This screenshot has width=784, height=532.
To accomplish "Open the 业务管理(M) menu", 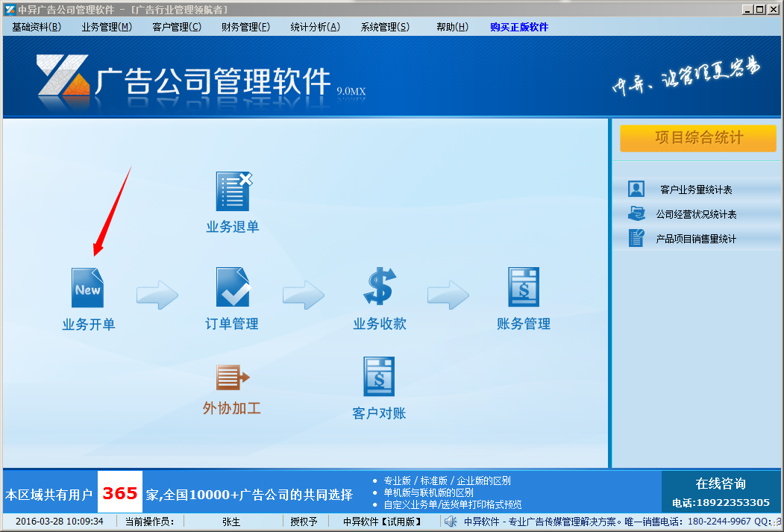I will [107, 27].
